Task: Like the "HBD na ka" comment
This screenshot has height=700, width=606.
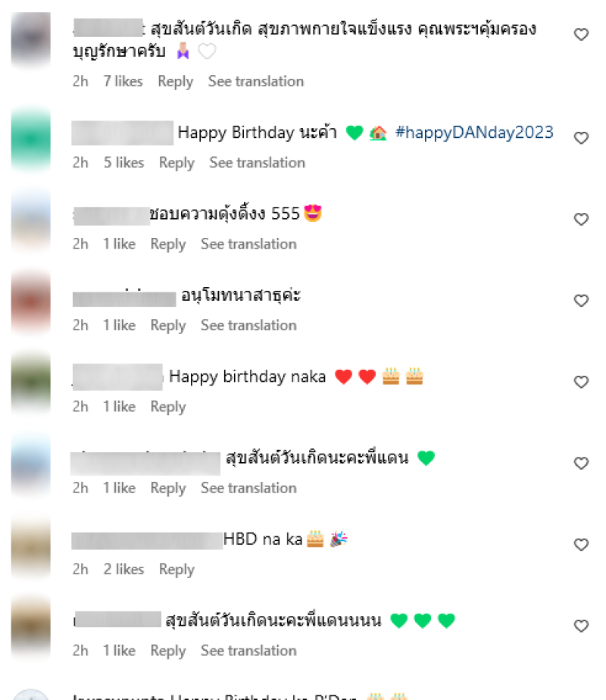Action: pyautogui.click(x=581, y=544)
